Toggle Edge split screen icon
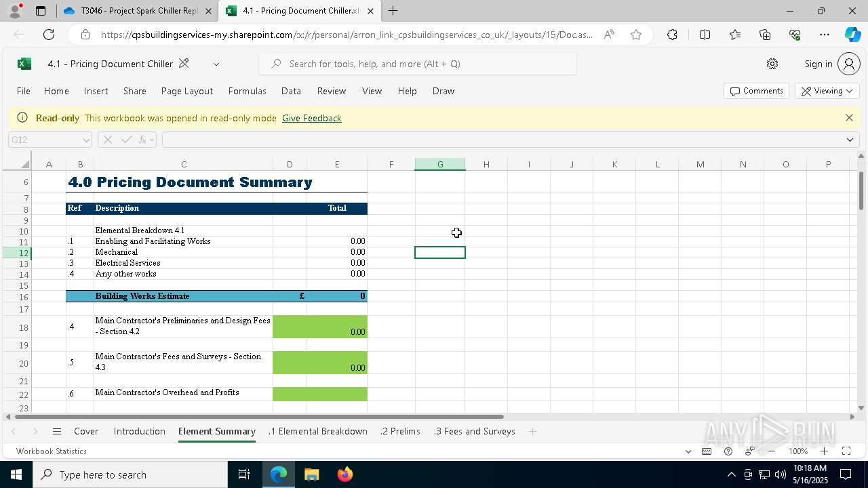Screen dimensions: 868x488 (705, 35)
